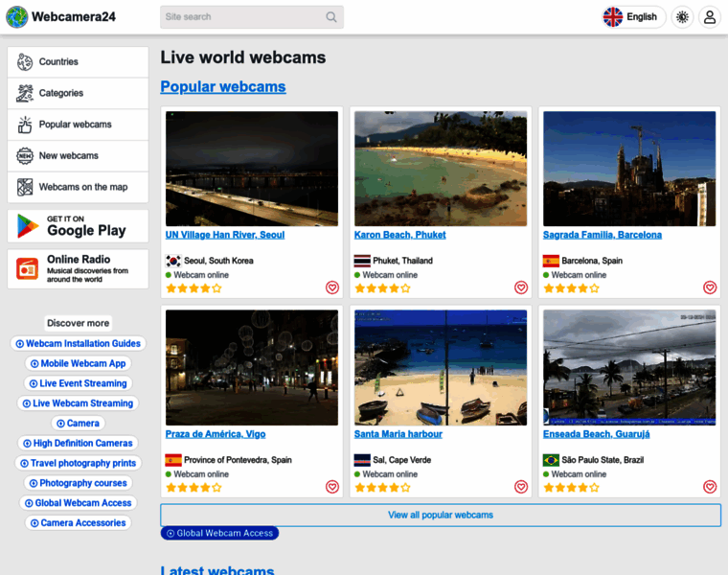Click View all popular webcams button
This screenshot has width=728, height=575.
click(x=441, y=516)
